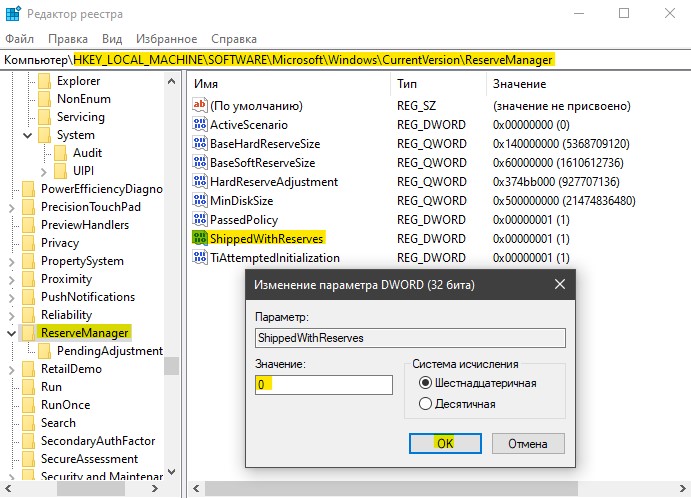Expand the RetailDemo node
The height and width of the screenshot is (498, 691).
pos(12,369)
